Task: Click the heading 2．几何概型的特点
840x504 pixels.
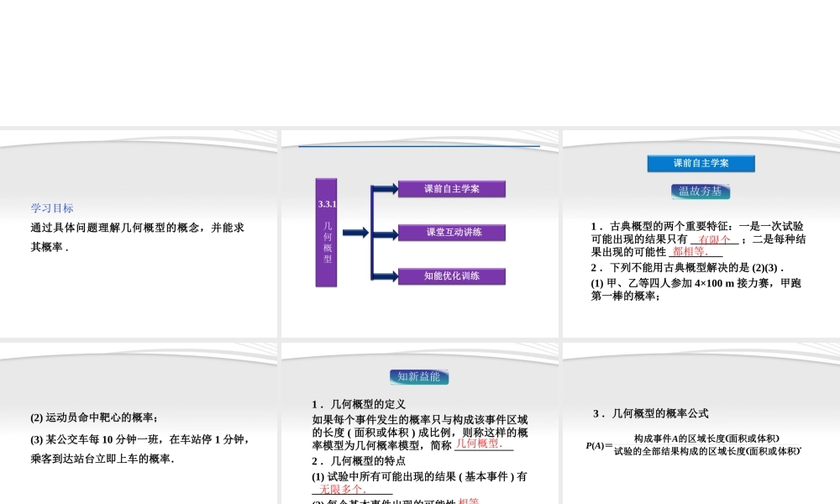Action: (359, 461)
